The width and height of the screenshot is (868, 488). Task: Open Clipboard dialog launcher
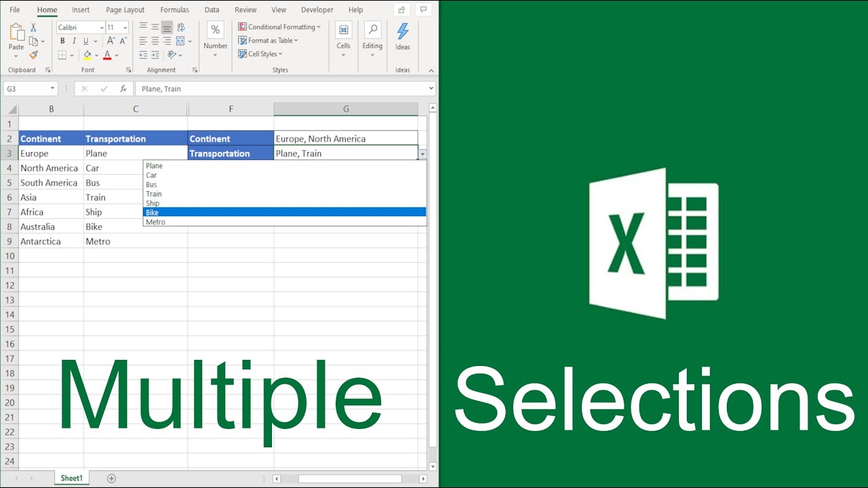[48, 70]
